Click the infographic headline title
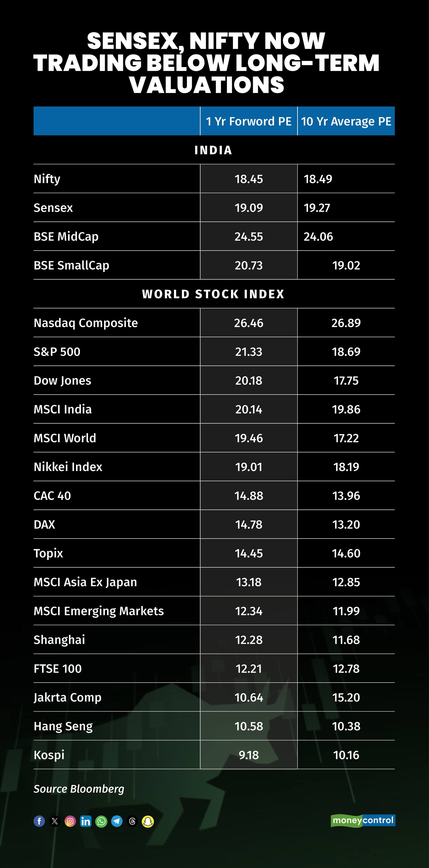Screen dimensions: 429x868 pos(206,63)
